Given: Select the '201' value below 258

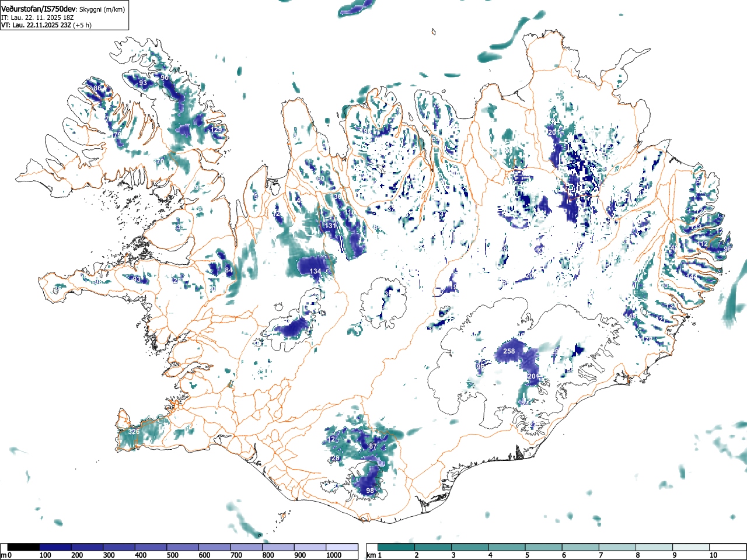Looking at the screenshot, I should click(x=533, y=377).
